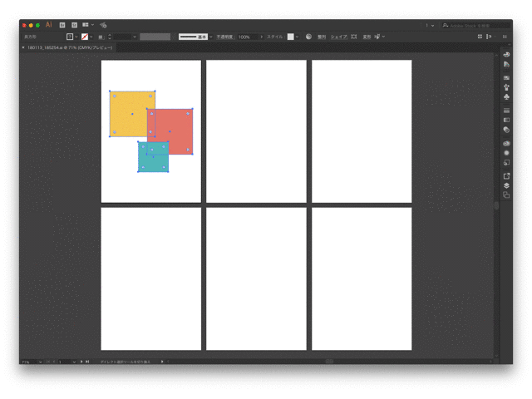Open the Color panel icon

pyautogui.click(x=507, y=55)
